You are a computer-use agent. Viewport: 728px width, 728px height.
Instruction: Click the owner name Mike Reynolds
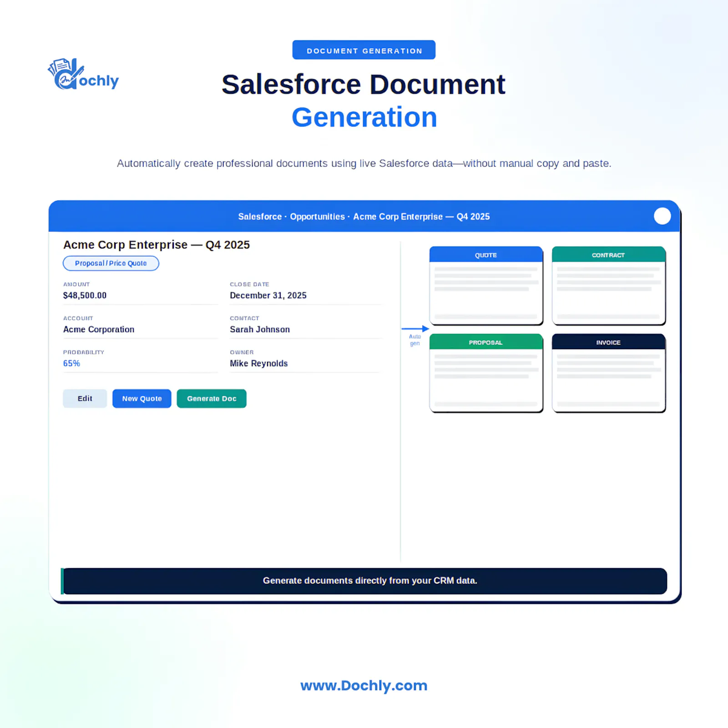259,364
